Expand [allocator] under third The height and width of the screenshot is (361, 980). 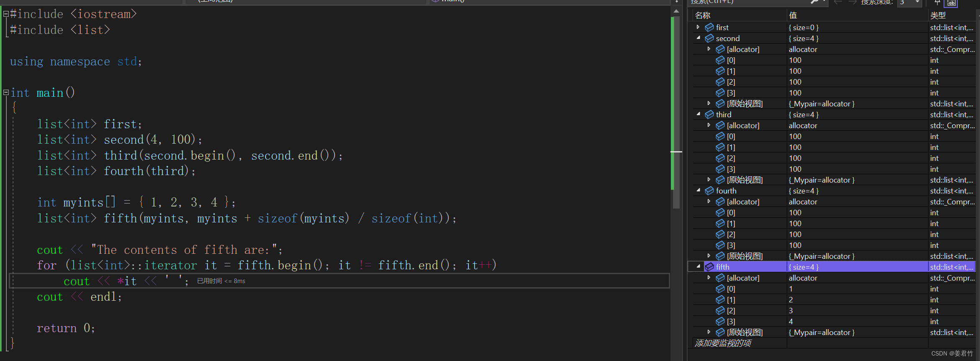pyautogui.click(x=709, y=125)
